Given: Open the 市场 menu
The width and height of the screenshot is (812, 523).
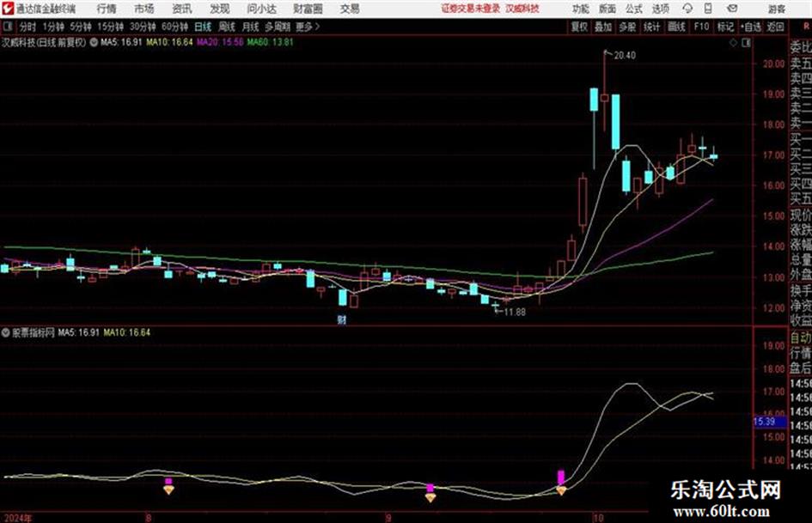Looking at the screenshot, I should (x=144, y=9).
